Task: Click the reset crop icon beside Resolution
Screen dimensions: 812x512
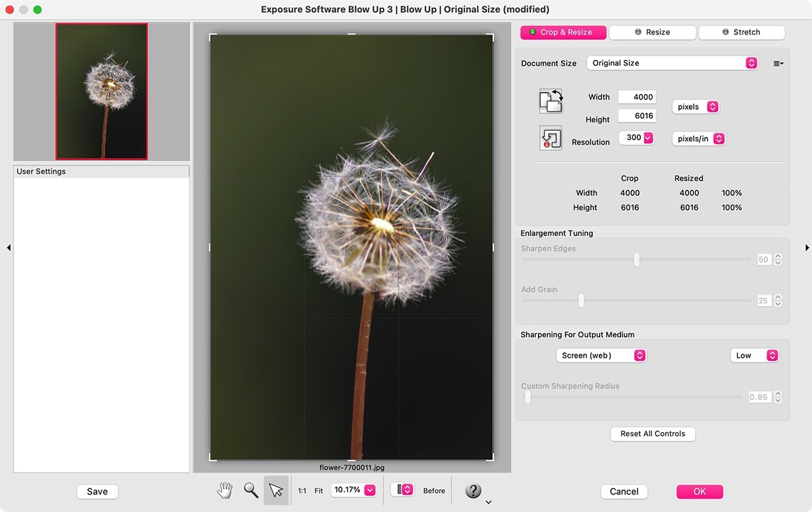Action: (551, 138)
